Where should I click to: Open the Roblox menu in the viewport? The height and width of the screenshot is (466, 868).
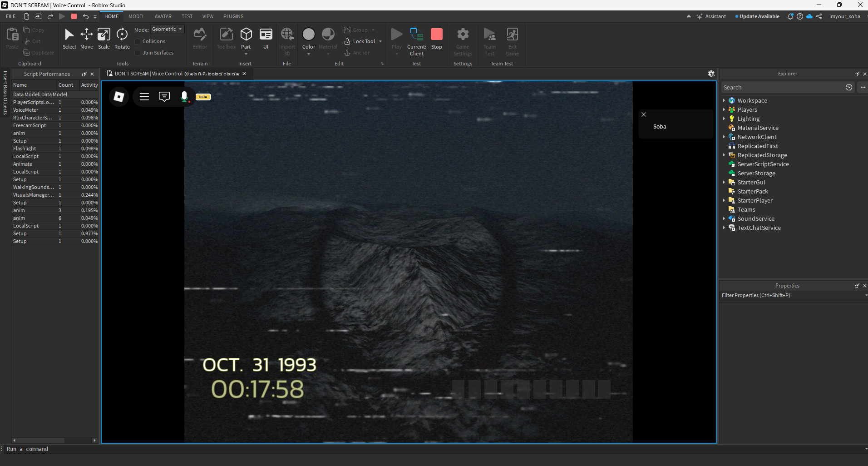[x=119, y=97]
